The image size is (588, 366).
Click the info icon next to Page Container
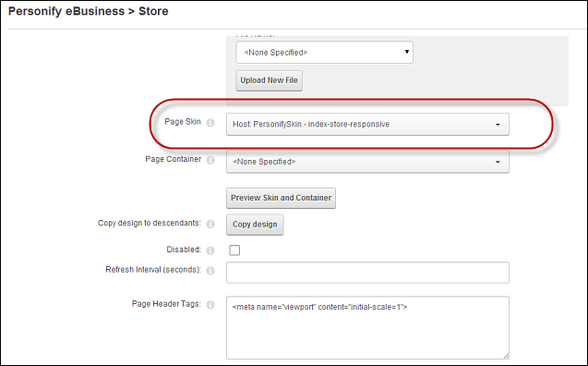210,160
